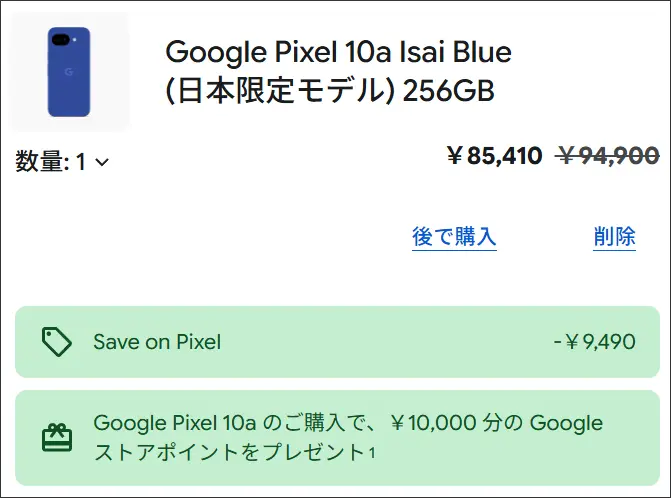Click the crossed-out price ¥94,900

608,156
